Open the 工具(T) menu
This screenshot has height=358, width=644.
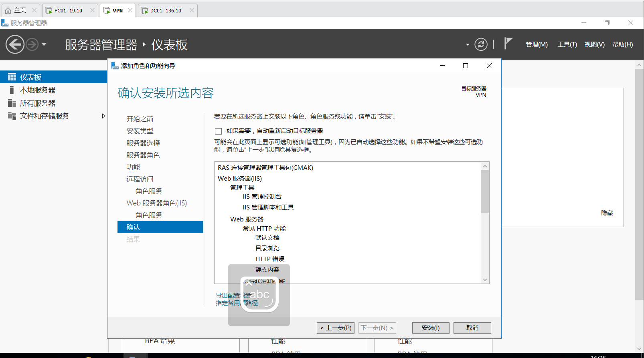click(x=567, y=44)
